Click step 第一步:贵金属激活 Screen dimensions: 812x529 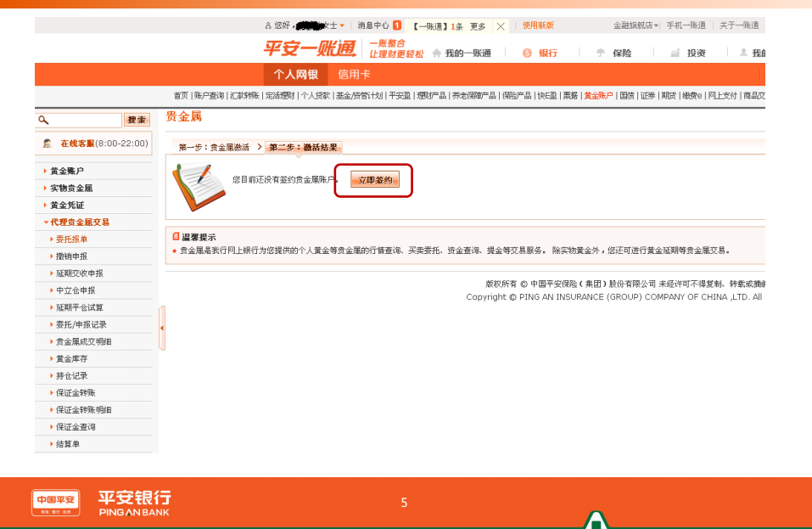tap(214, 148)
